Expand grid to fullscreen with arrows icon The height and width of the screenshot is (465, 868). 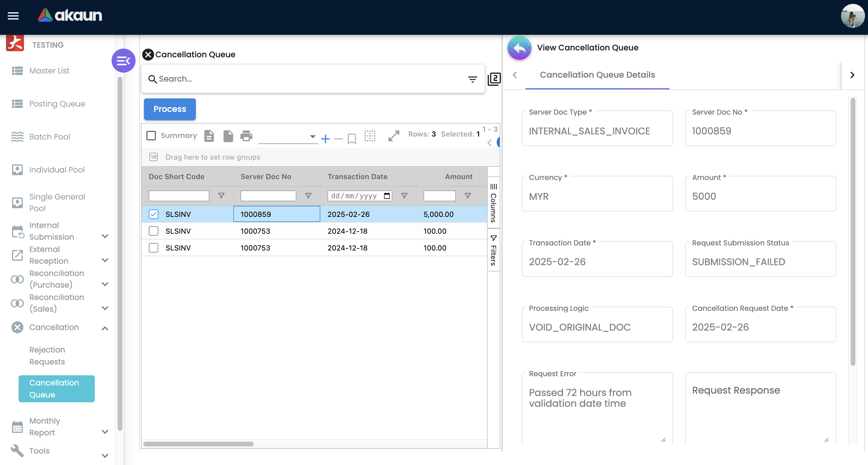tap(394, 136)
